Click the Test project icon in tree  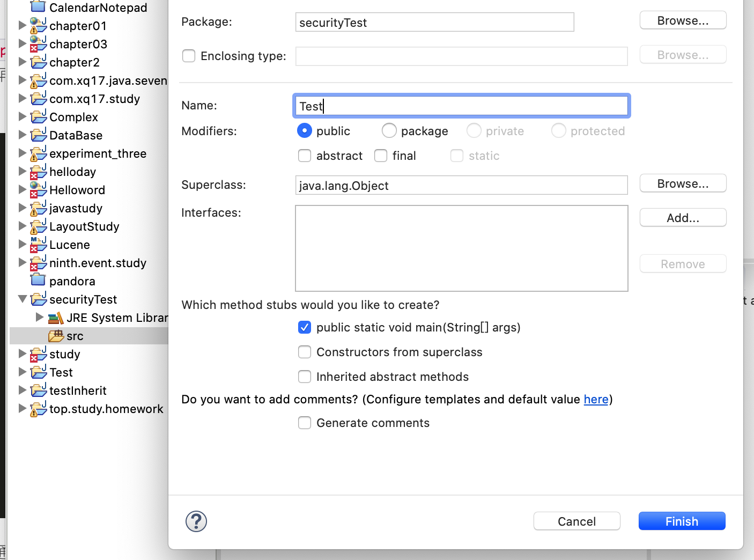click(x=38, y=372)
